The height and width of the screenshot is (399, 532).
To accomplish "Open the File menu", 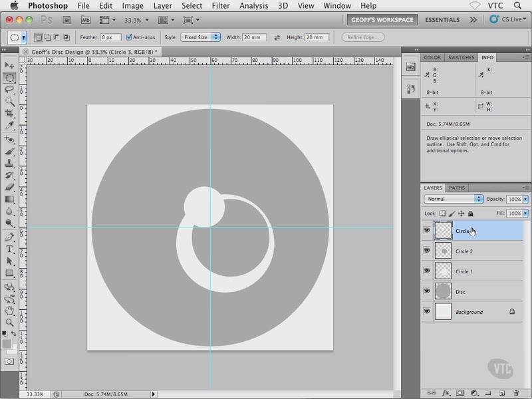I will (83, 6).
